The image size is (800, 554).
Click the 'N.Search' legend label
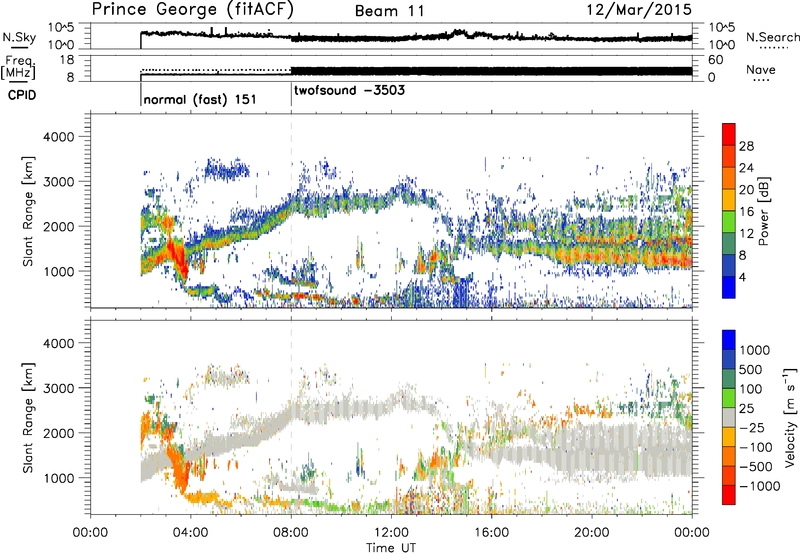(772, 37)
